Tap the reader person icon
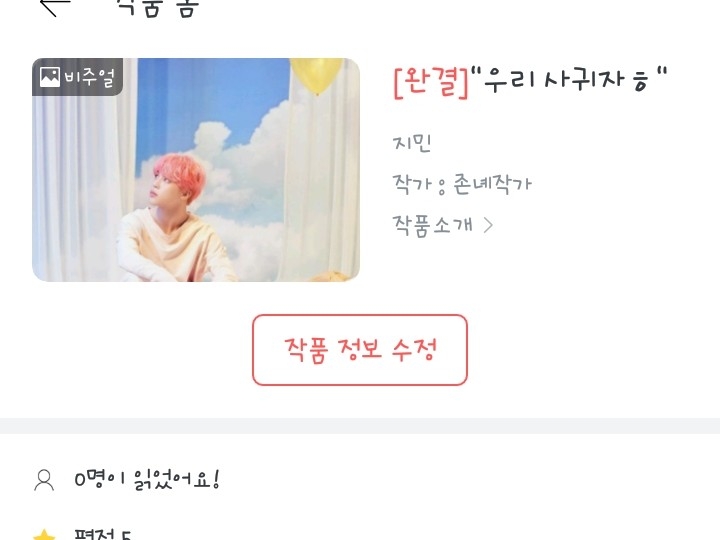Image resolution: width=720 pixels, height=540 pixels. pos(44,480)
